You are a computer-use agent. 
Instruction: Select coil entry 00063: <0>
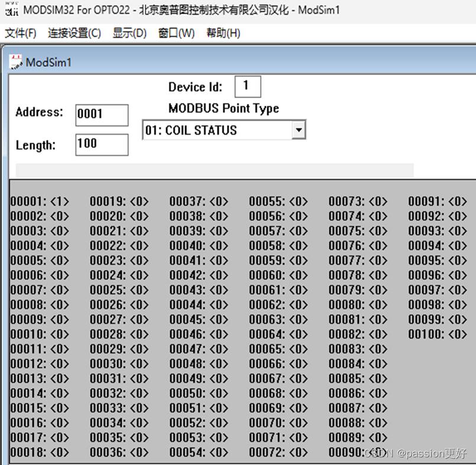[279, 320]
